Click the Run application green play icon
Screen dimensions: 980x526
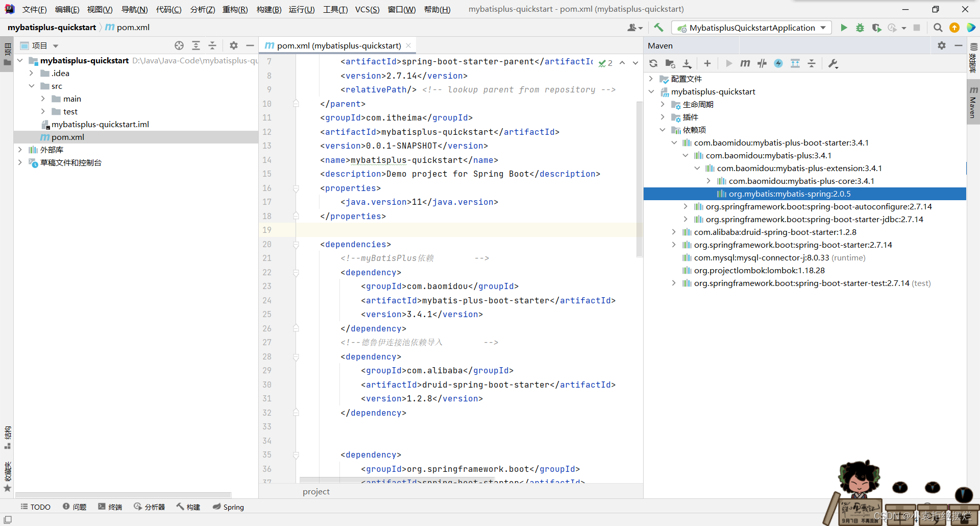click(844, 28)
